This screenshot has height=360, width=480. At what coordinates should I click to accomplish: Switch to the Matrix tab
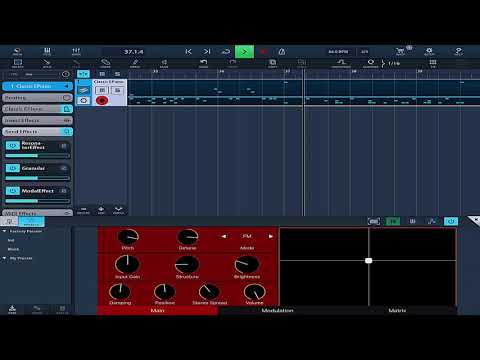(397, 311)
